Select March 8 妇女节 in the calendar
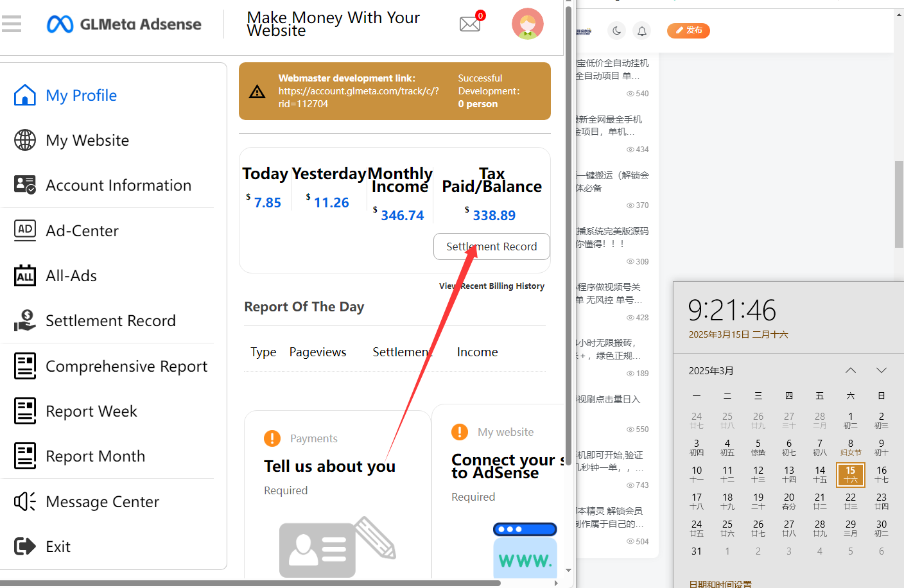The image size is (904, 588). [x=851, y=447]
